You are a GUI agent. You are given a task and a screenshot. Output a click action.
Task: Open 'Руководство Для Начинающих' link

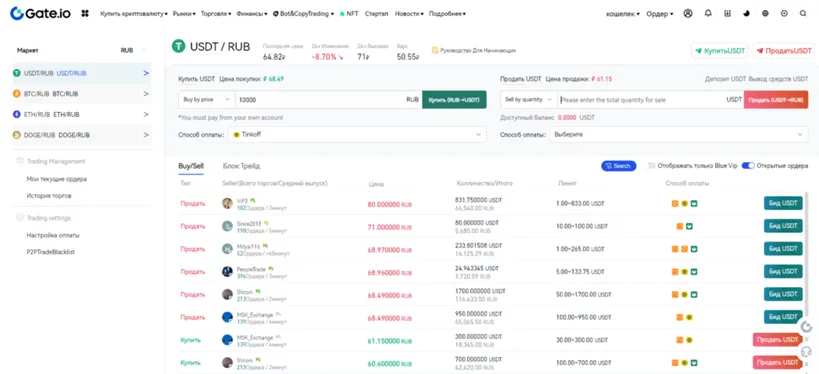pyautogui.click(x=478, y=51)
